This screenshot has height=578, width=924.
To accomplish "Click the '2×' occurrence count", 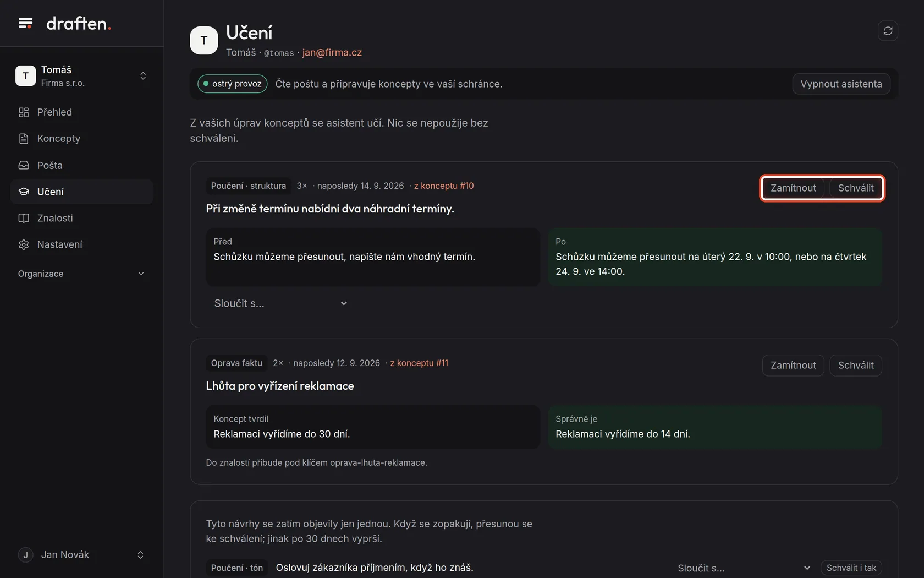I will click(278, 363).
